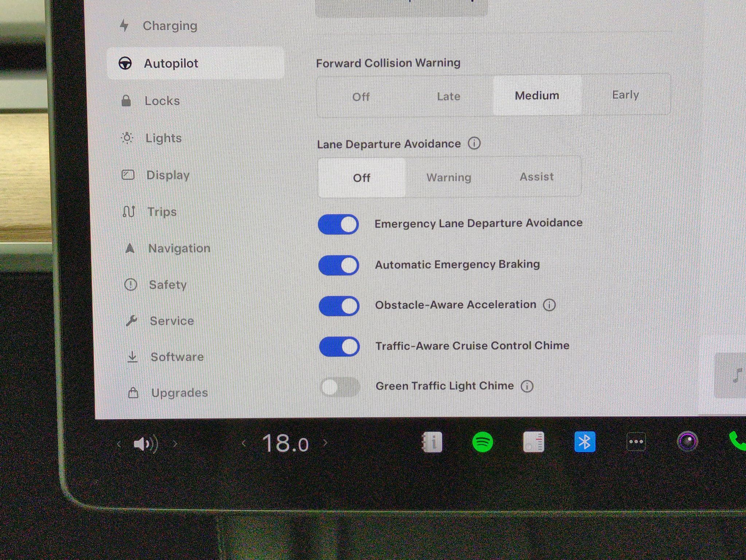Screen dimensions: 746x560
Task: Go to Upgrades settings
Action: click(168, 393)
